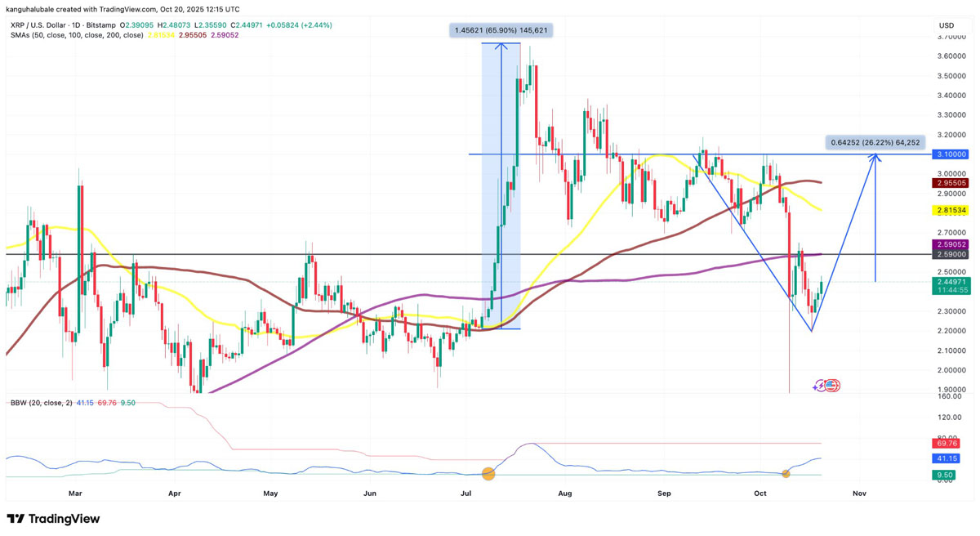
Task: Click the orange event marker under October on BBW panel
Action: [x=786, y=473]
